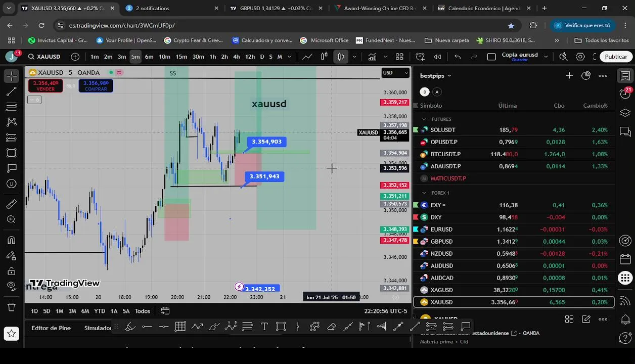Switch to the D daily timeframe

click(262, 57)
